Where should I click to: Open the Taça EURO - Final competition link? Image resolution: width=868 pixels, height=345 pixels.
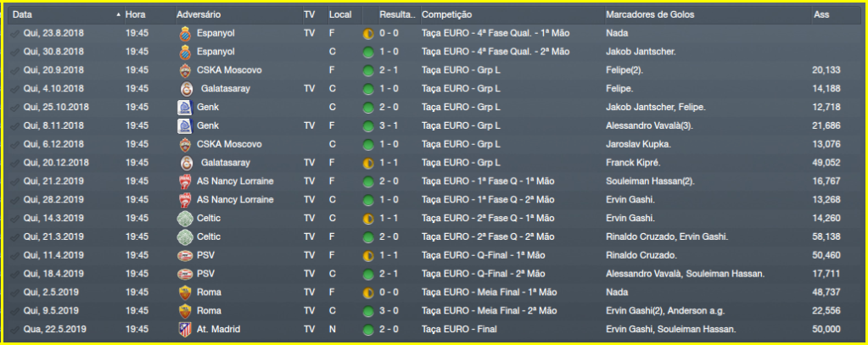tap(462, 329)
